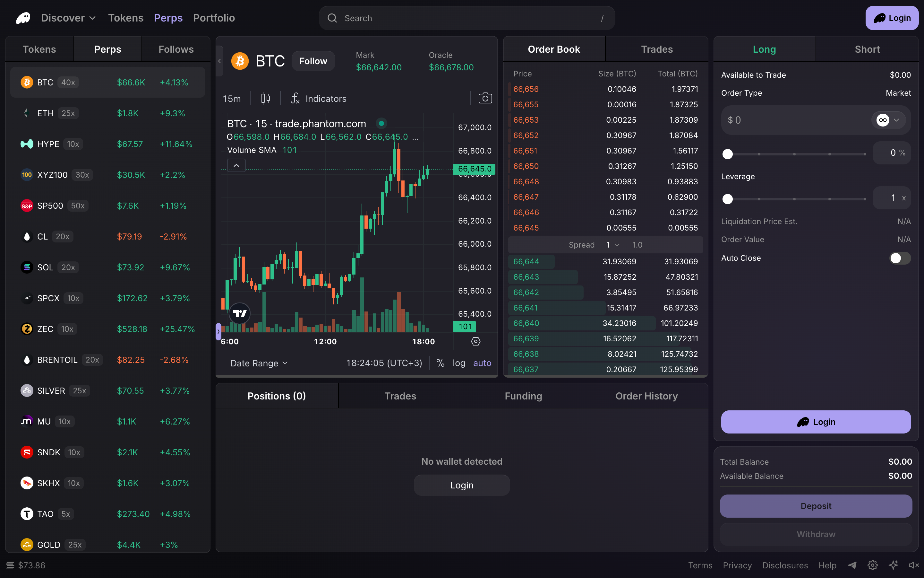Click the Leverage slider handle
Screen dimensions: 924x578
728,199
